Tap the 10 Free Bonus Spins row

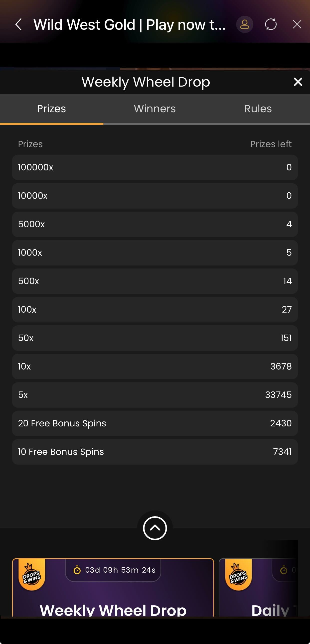click(155, 452)
